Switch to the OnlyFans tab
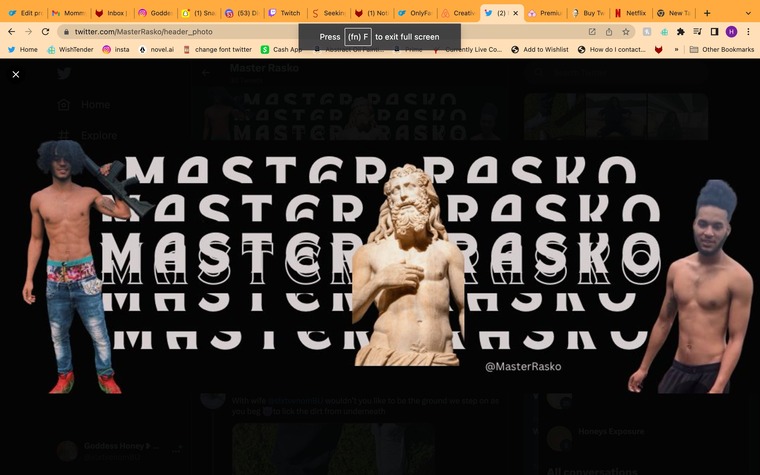 [x=414, y=13]
